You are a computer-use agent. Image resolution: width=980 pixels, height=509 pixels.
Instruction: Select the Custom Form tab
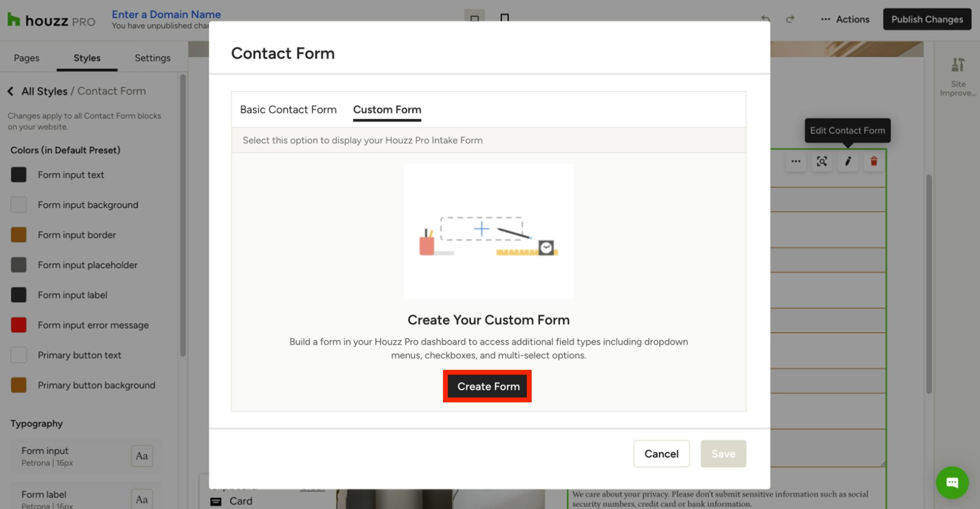tap(387, 110)
